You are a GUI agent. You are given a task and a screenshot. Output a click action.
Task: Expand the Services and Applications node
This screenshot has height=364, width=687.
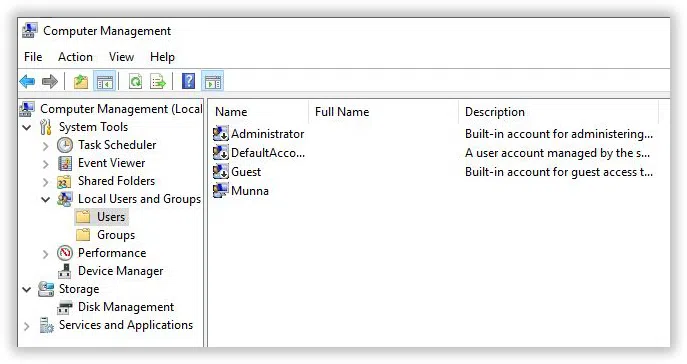point(27,326)
